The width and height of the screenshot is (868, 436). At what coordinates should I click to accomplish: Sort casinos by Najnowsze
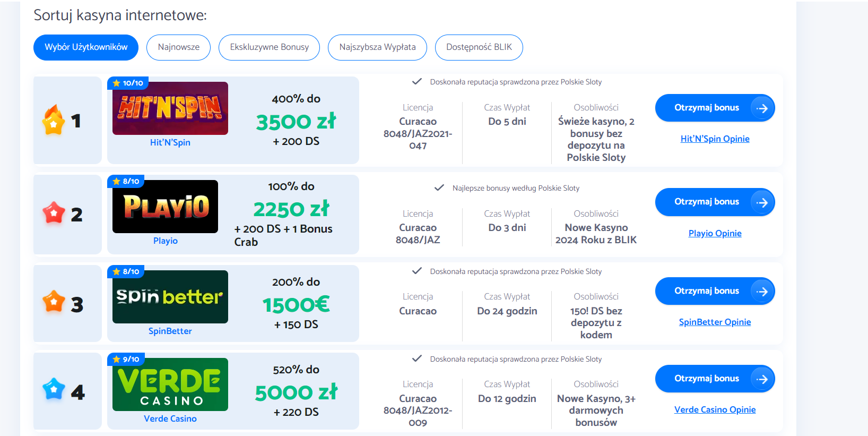pos(179,47)
